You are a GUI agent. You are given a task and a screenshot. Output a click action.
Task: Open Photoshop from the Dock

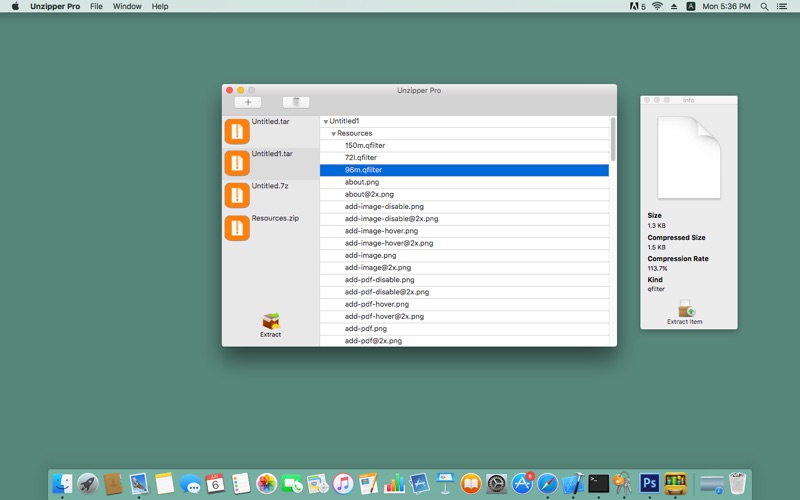click(649, 483)
